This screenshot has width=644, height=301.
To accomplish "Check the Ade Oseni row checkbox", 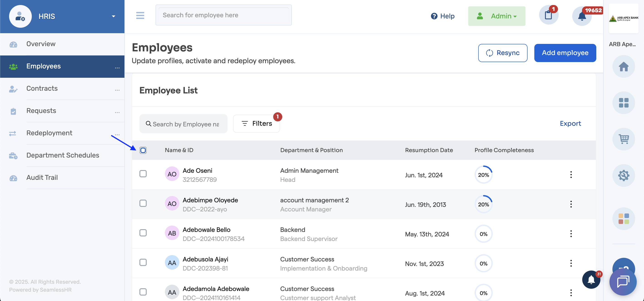I will [x=143, y=174].
